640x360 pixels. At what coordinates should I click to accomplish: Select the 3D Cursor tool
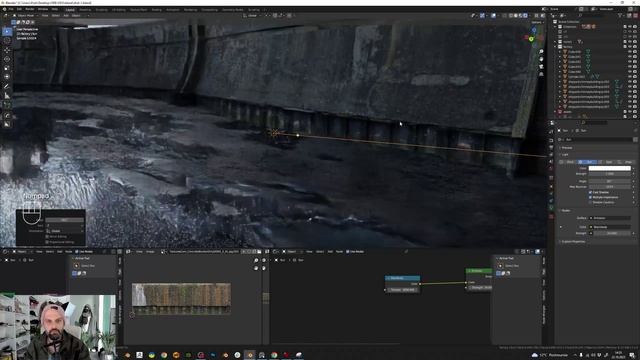tap(7, 41)
